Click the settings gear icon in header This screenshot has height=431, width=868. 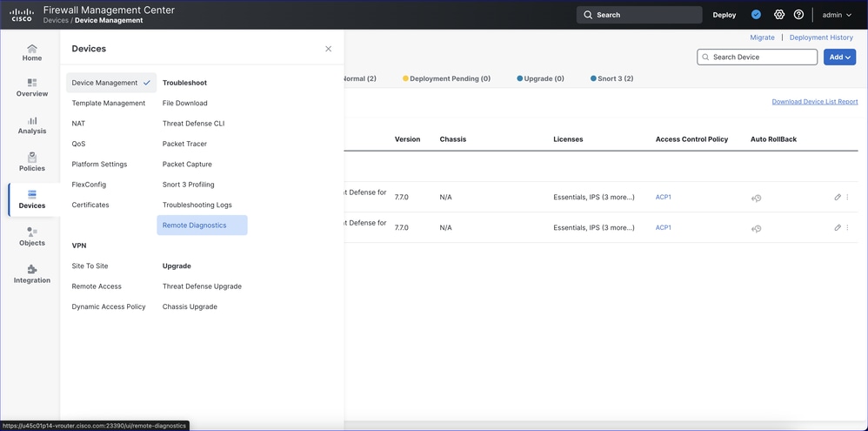click(x=779, y=15)
